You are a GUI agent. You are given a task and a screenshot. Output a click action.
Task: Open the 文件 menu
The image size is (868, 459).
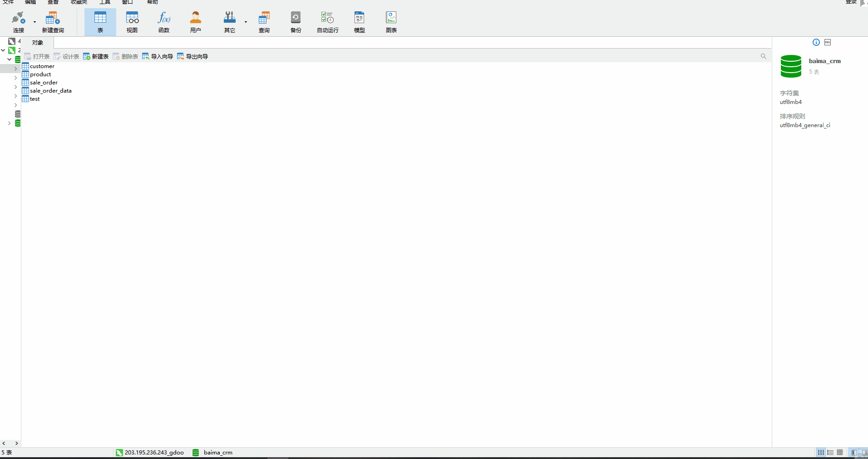pos(8,2)
